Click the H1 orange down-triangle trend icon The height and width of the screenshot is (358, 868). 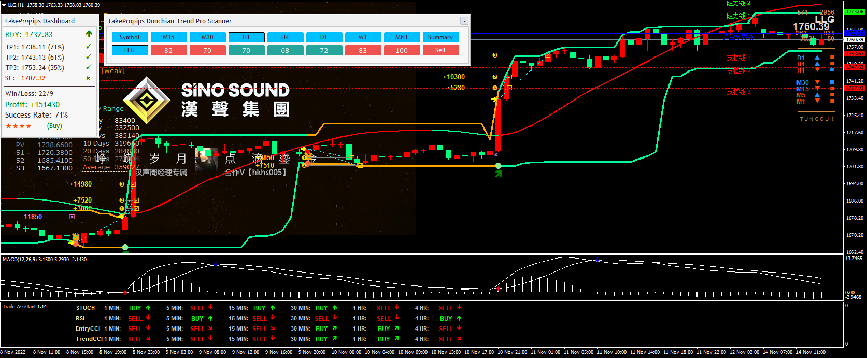click(x=817, y=69)
